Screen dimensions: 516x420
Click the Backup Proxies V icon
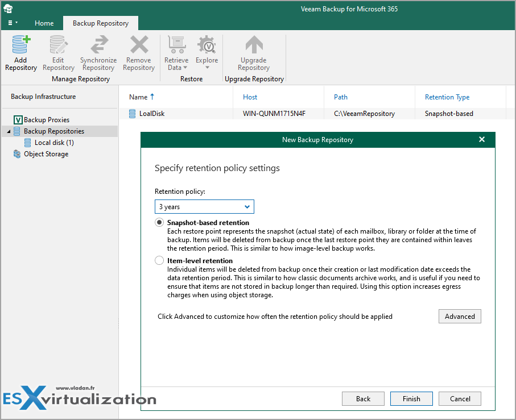pos(18,119)
